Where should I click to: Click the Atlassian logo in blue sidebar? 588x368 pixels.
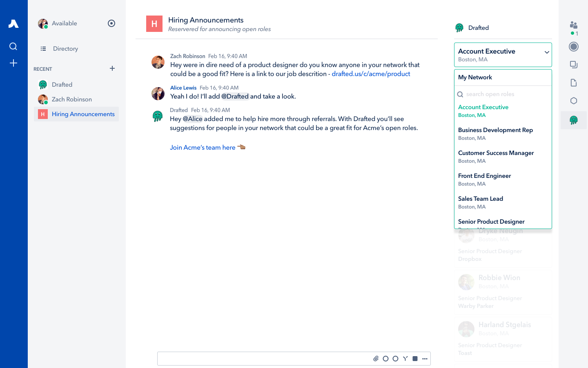[x=13, y=24]
